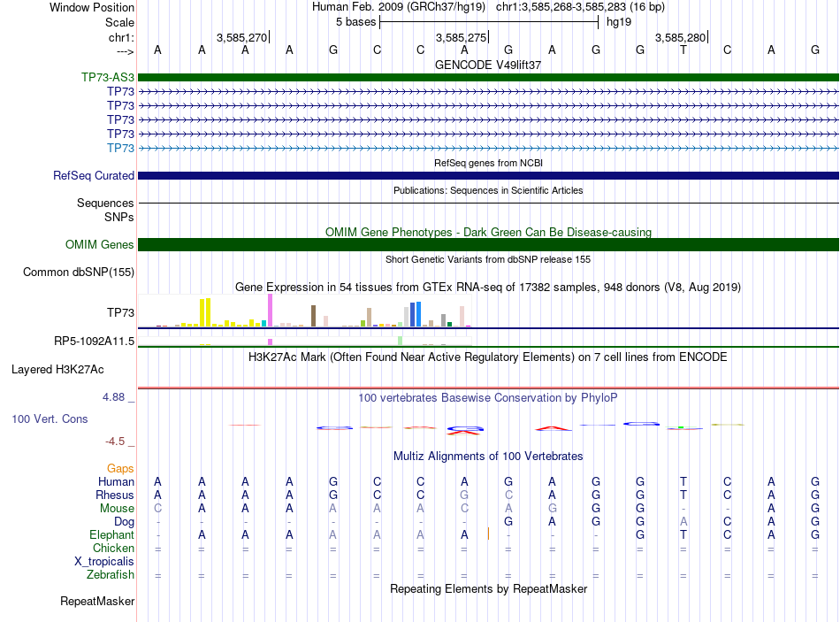840x622 pixels.
Task: Click the H3K27Ac Mark track title
Action: point(488,357)
